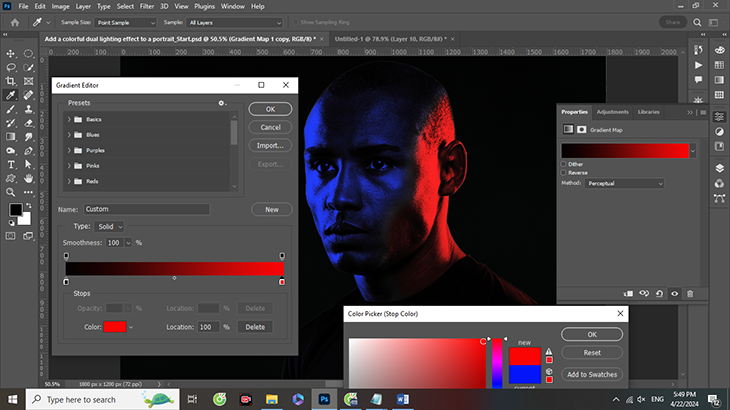This screenshot has height=410, width=730.
Task: Open the gradient Type dropdown
Action: pos(110,227)
